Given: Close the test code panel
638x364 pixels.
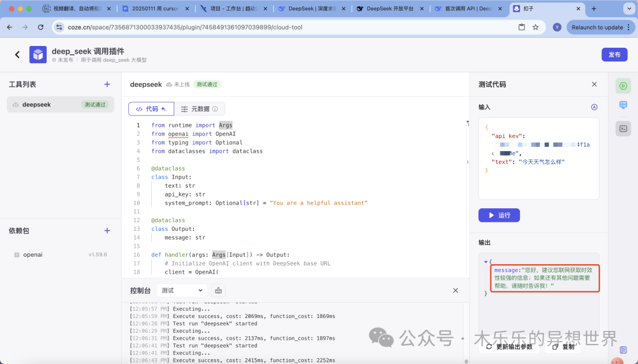Looking at the screenshot, I should click(594, 84).
